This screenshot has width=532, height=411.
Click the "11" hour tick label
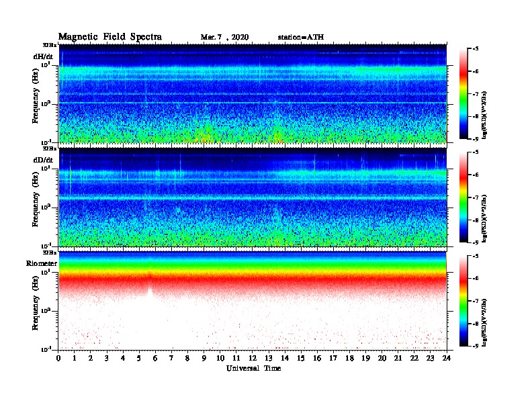[236, 359]
